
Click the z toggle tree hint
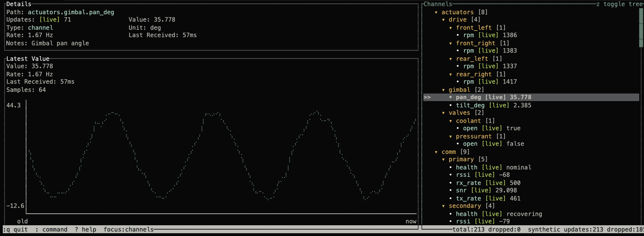click(619, 4)
